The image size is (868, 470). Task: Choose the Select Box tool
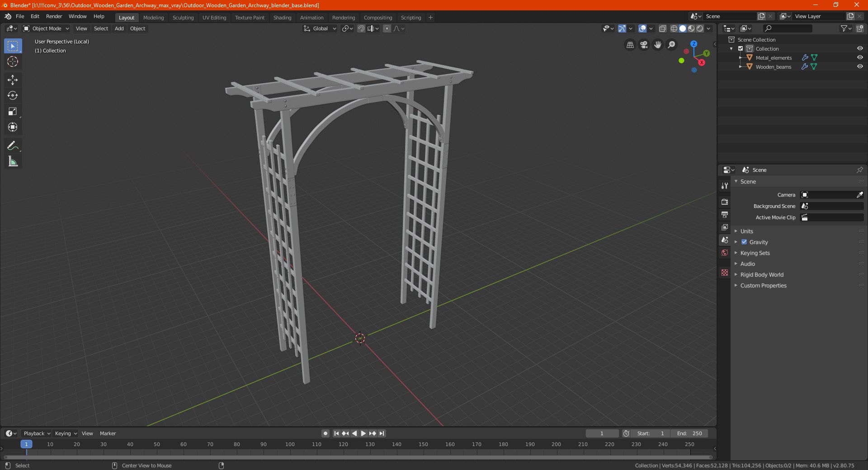click(13, 46)
